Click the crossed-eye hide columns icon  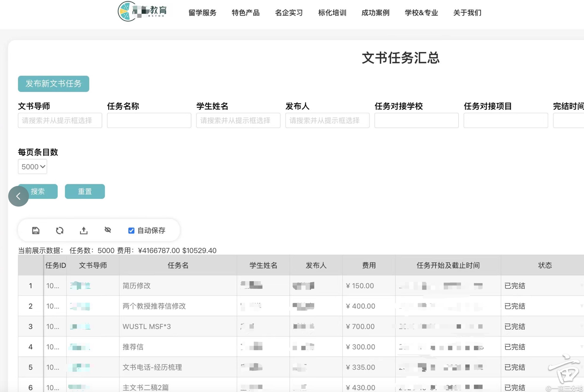[108, 230]
